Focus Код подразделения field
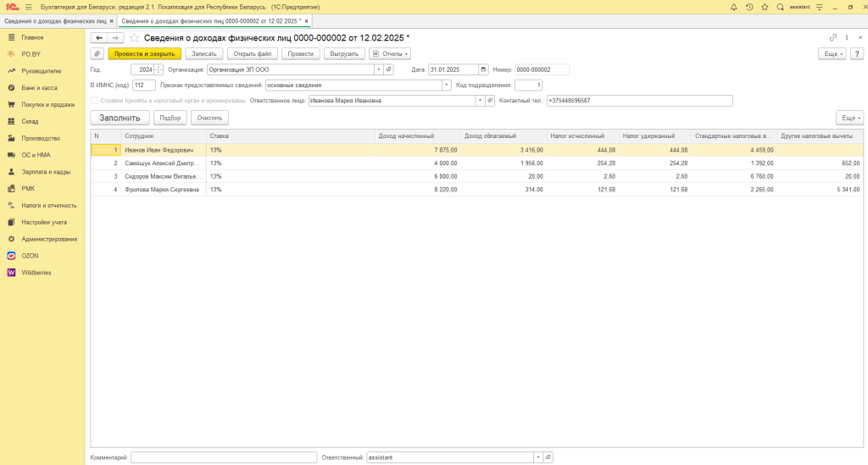Screen dimensions: 868x465 [x=528, y=86]
